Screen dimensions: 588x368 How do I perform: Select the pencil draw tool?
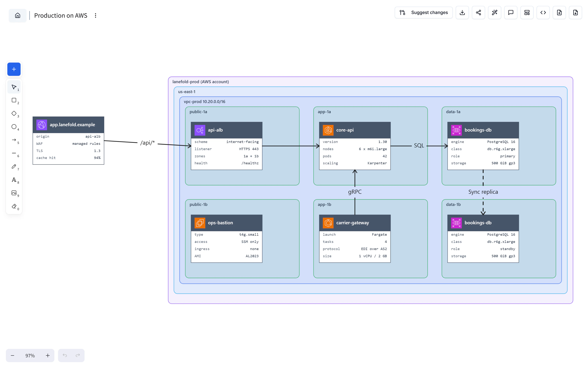point(14,167)
